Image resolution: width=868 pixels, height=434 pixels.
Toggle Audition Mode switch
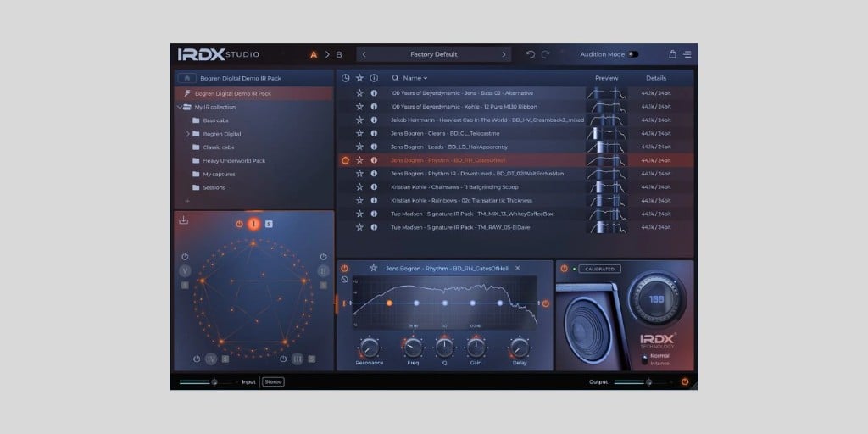tap(633, 54)
